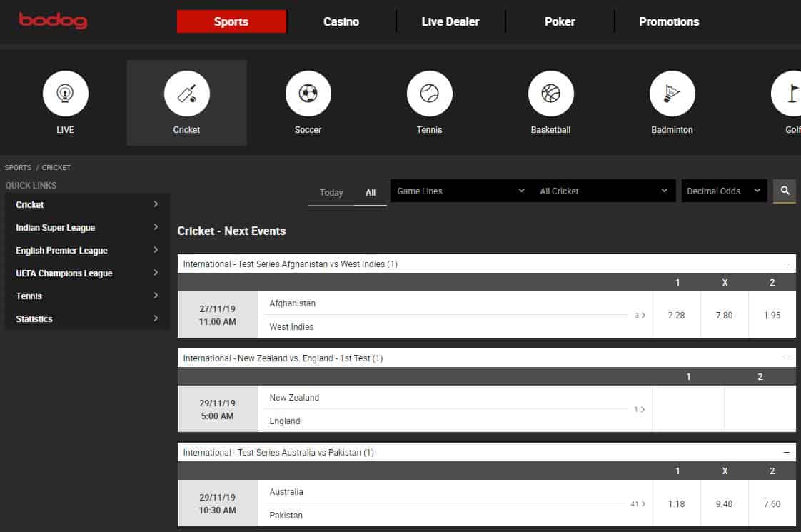The image size is (801, 532).
Task: Click the Pakistan team name
Action: (x=286, y=515)
